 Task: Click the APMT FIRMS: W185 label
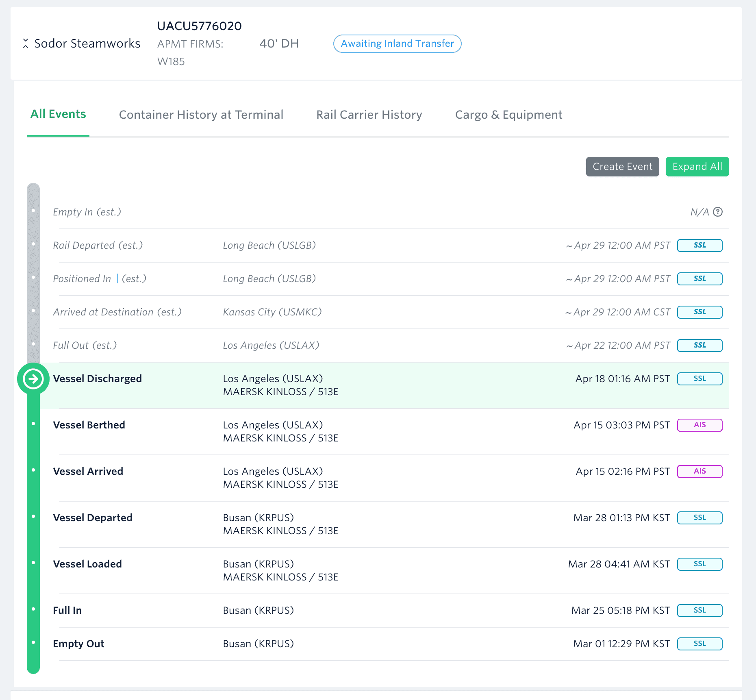coord(190,52)
